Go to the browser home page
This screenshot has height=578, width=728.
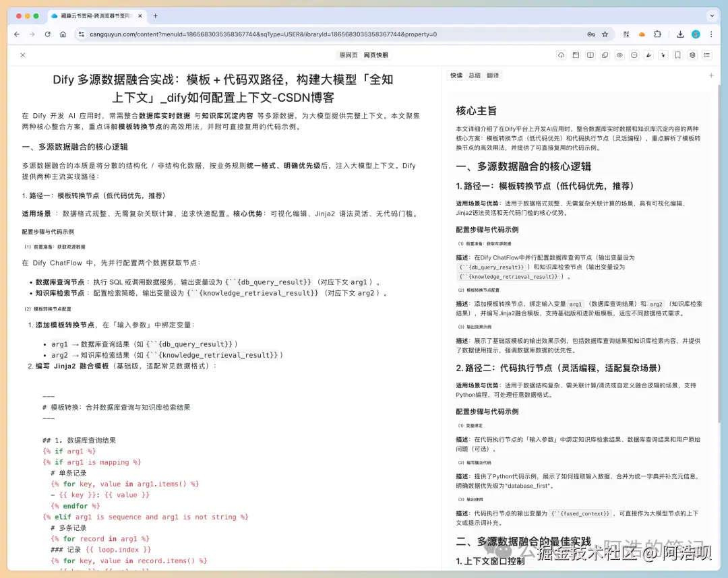pyautogui.click(x=63, y=34)
